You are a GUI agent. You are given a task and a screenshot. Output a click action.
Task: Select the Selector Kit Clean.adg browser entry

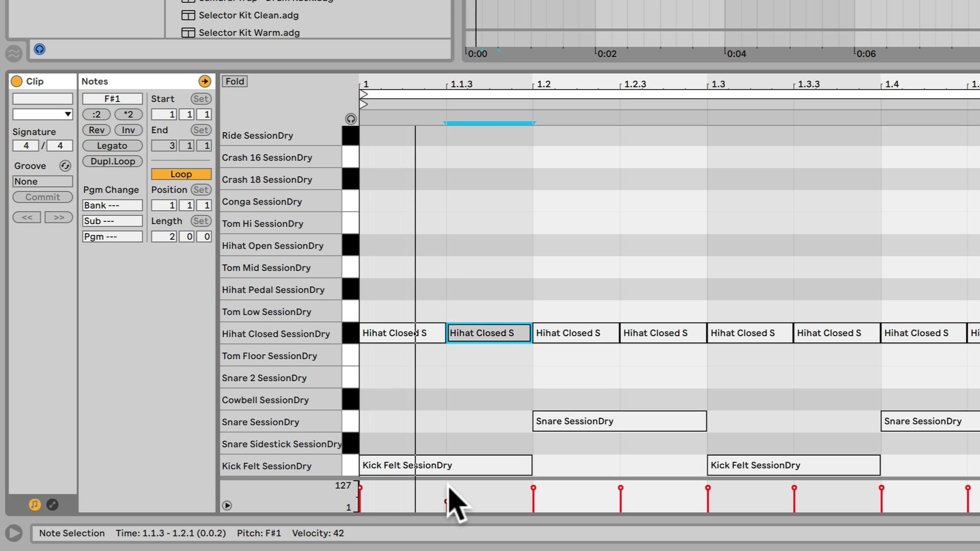point(248,15)
